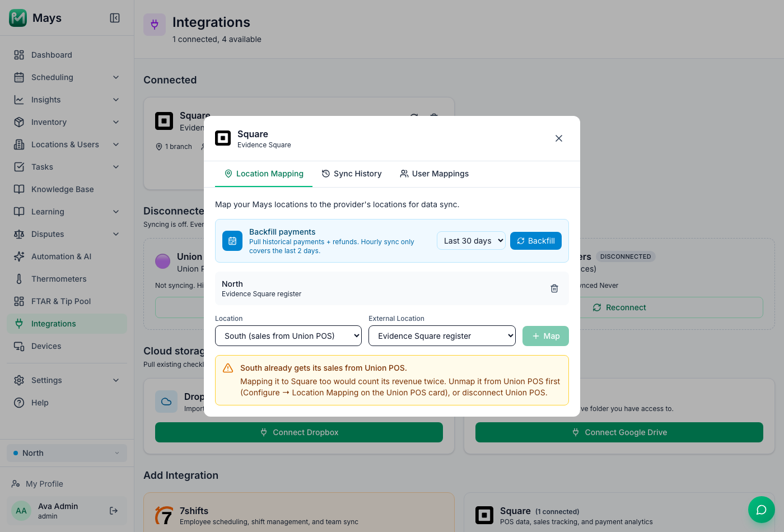Switch to the Location Mapping tab
This screenshot has height=532, width=784.
[264, 174]
